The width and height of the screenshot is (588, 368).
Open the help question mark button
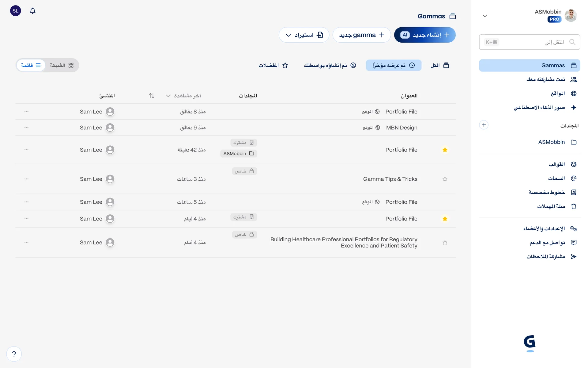[14, 354]
